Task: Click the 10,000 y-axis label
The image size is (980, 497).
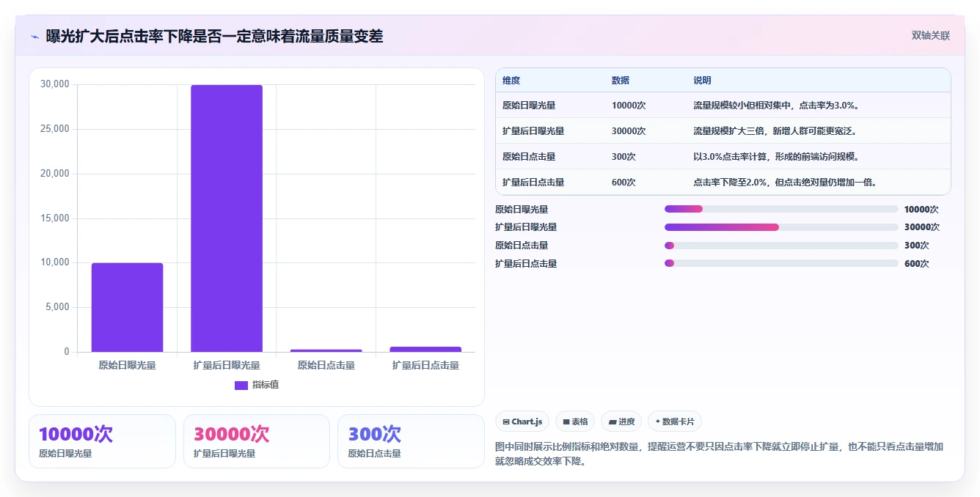Action: pos(55,262)
